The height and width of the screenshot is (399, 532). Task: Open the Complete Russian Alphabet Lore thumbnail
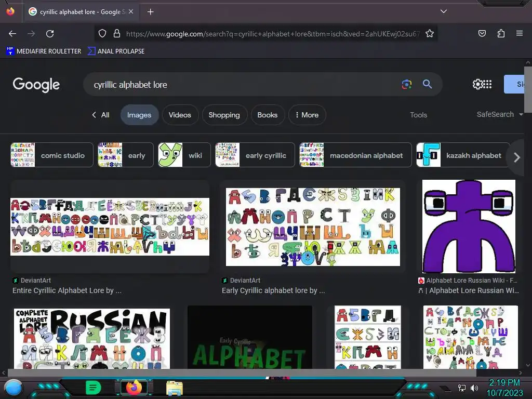[x=92, y=338]
